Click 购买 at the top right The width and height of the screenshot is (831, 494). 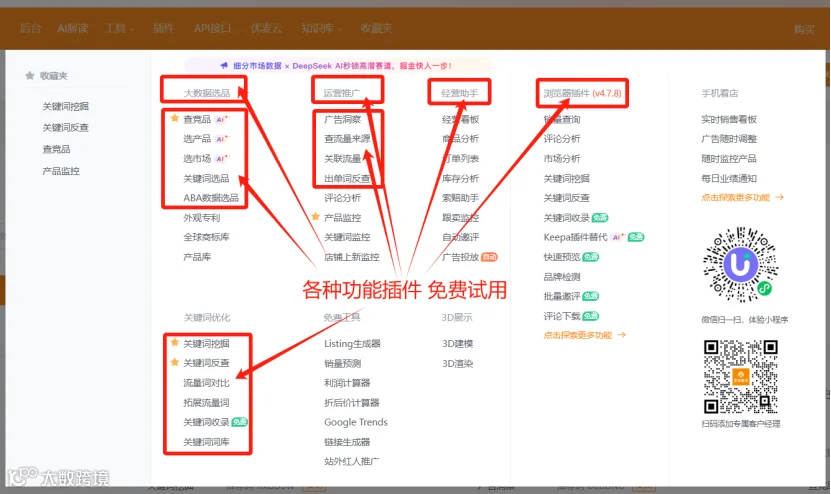[804, 30]
